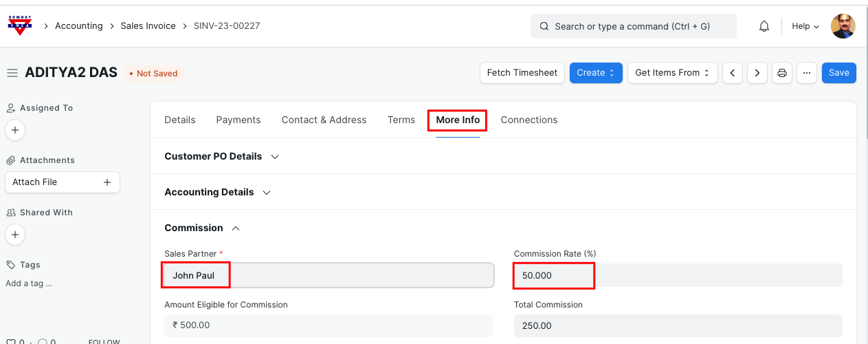868x344 pixels.
Task: Go to next invoice arrow
Action: (757, 73)
